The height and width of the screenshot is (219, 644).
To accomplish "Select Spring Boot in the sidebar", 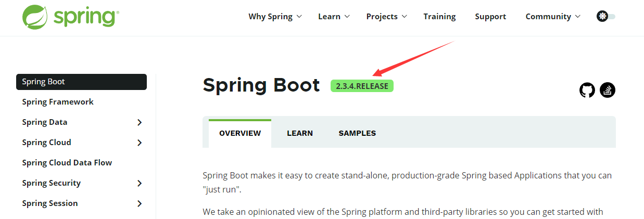I will tap(81, 82).
